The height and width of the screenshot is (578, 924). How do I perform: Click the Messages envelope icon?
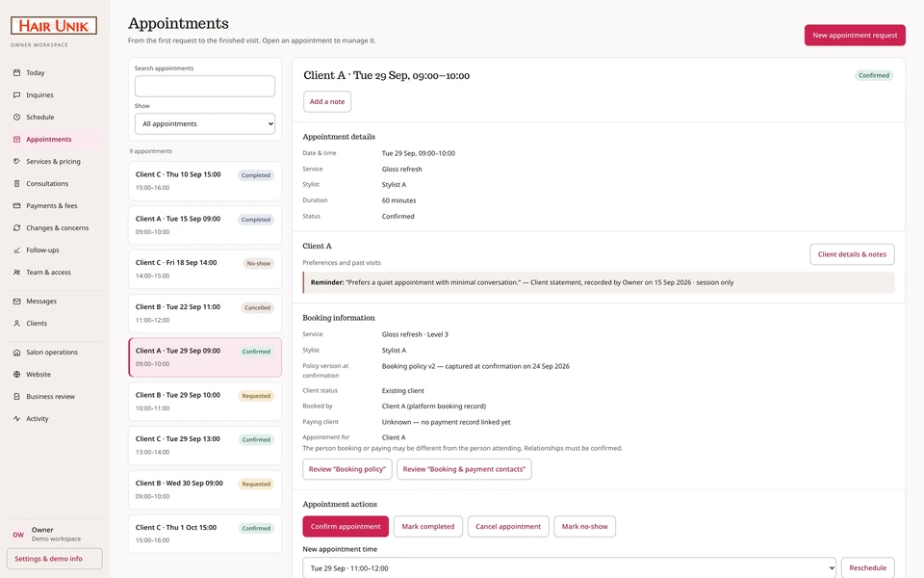click(16, 301)
